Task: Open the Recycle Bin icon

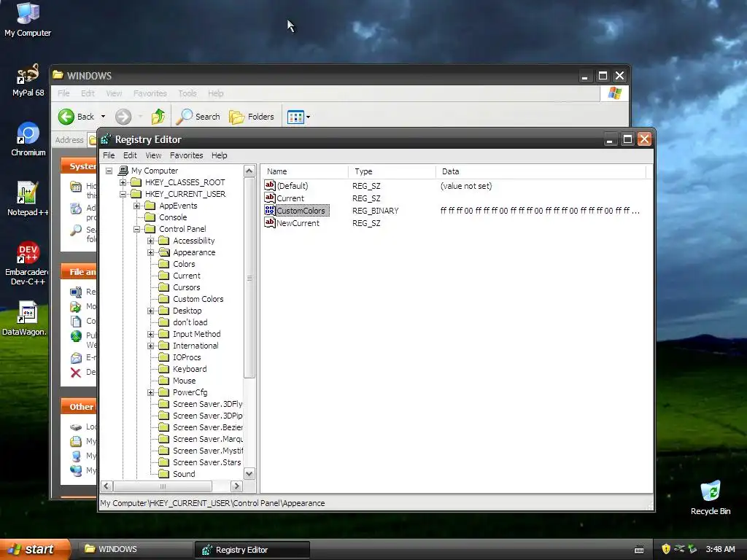Action: (x=711, y=497)
